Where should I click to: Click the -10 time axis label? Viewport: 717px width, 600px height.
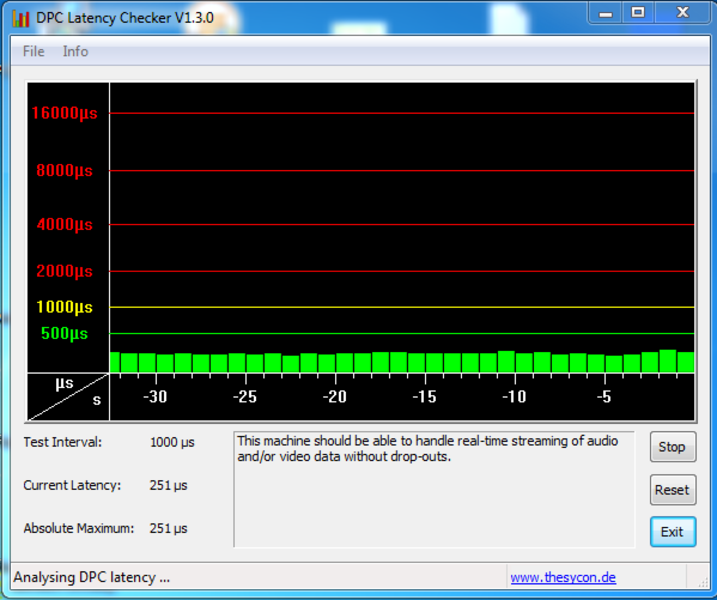[x=514, y=396]
